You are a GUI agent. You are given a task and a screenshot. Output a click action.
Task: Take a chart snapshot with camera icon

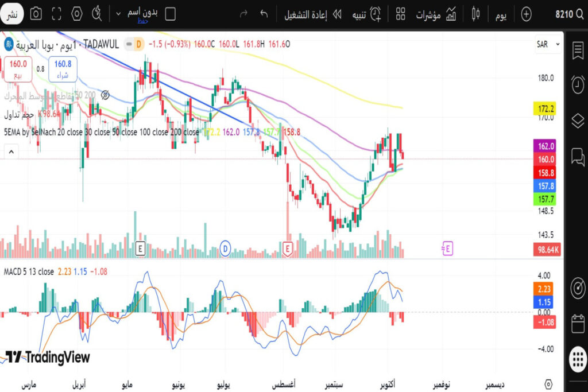pyautogui.click(x=36, y=13)
